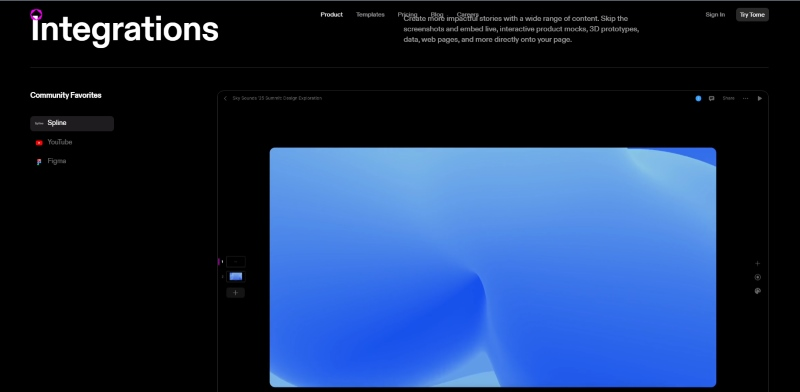Click the Sign In link
This screenshot has width=800, height=392.
point(715,15)
